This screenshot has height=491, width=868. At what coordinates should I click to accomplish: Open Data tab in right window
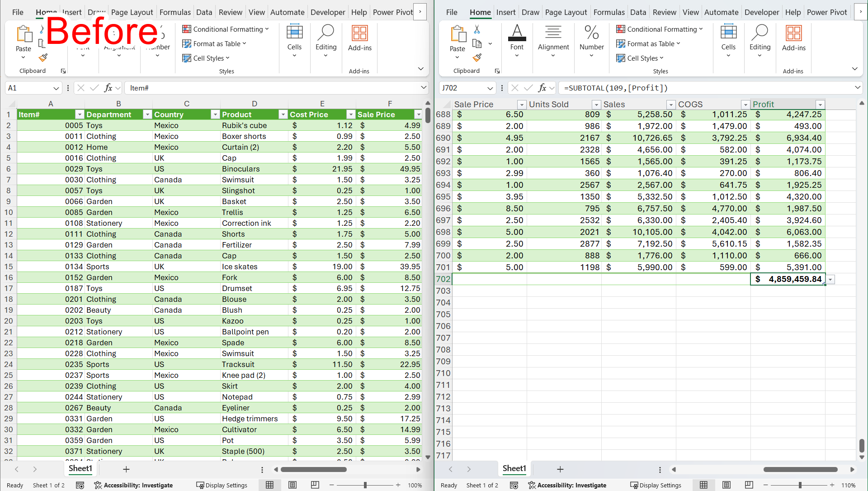click(638, 12)
